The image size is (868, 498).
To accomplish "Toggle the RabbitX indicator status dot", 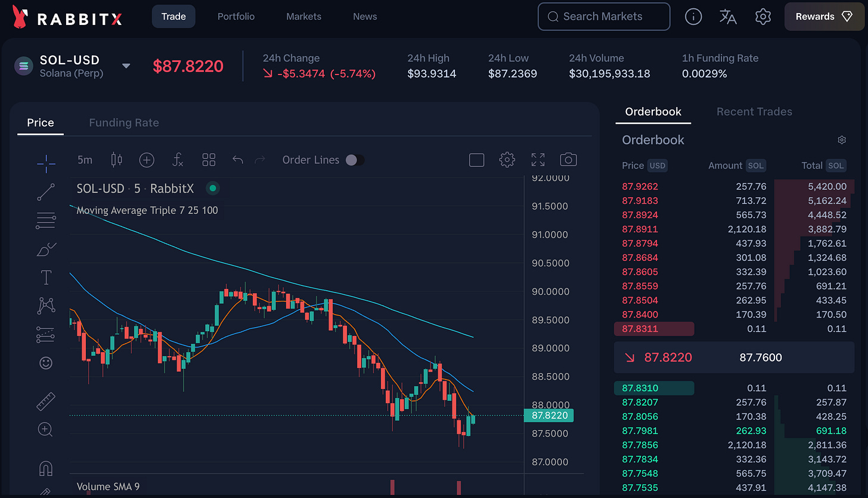I will point(213,188).
